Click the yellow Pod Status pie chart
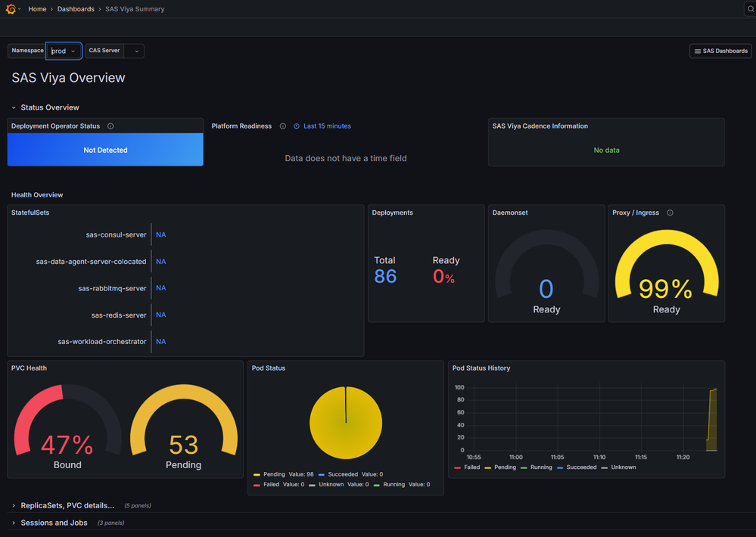The image size is (756, 537). pos(346,423)
